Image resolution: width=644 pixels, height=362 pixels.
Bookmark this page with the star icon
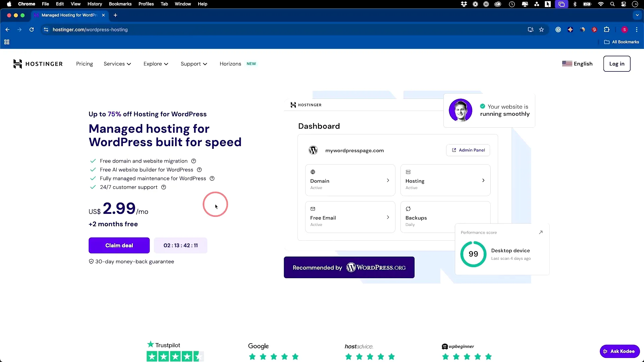click(541, 29)
